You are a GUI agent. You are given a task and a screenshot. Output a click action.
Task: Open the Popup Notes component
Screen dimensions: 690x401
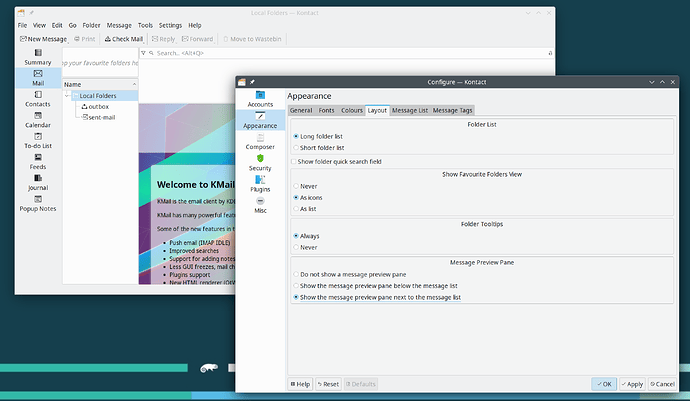click(38, 203)
